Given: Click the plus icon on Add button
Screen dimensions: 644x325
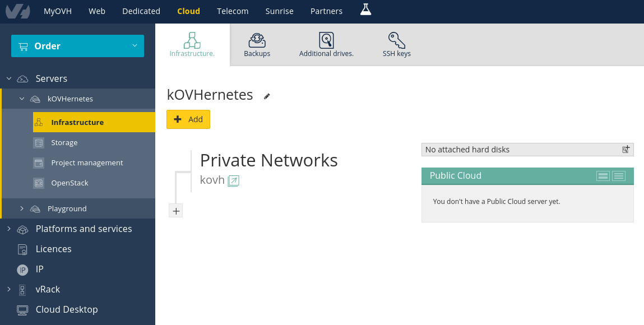Looking at the screenshot, I should coord(178,119).
